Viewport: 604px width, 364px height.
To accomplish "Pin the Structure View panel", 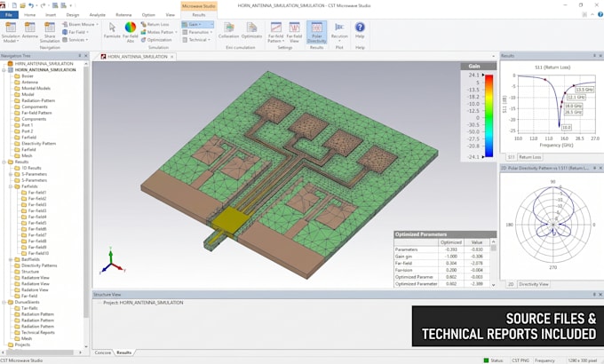I will 594,294.
